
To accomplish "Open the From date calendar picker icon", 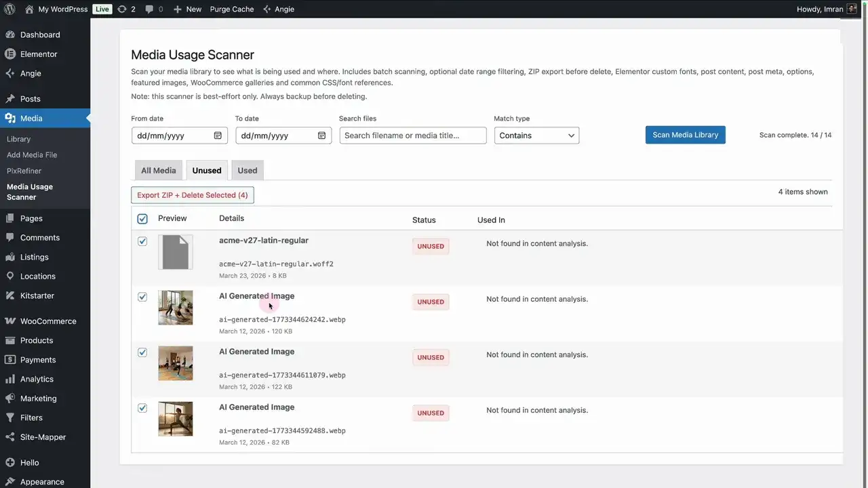I will coord(218,136).
